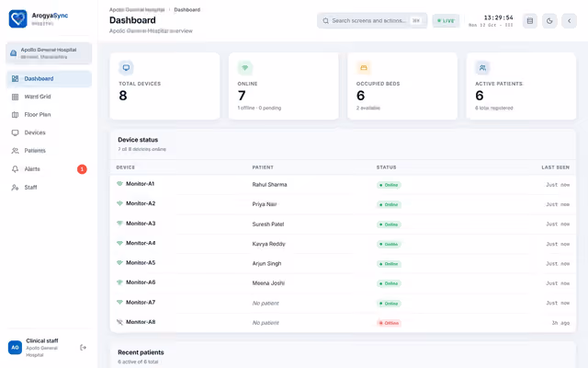Open the Floor Plan view
Screen dimensions: 588x368
pyautogui.click(x=49, y=115)
